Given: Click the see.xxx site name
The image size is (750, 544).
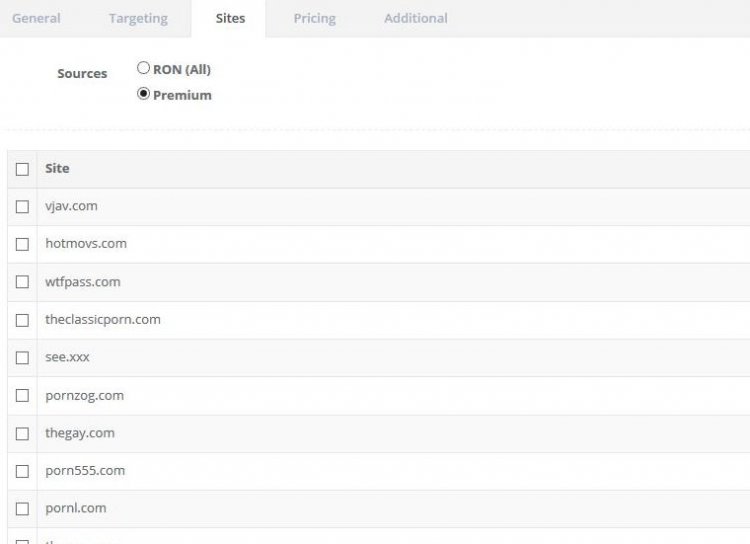Looking at the screenshot, I should [x=67, y=357].
